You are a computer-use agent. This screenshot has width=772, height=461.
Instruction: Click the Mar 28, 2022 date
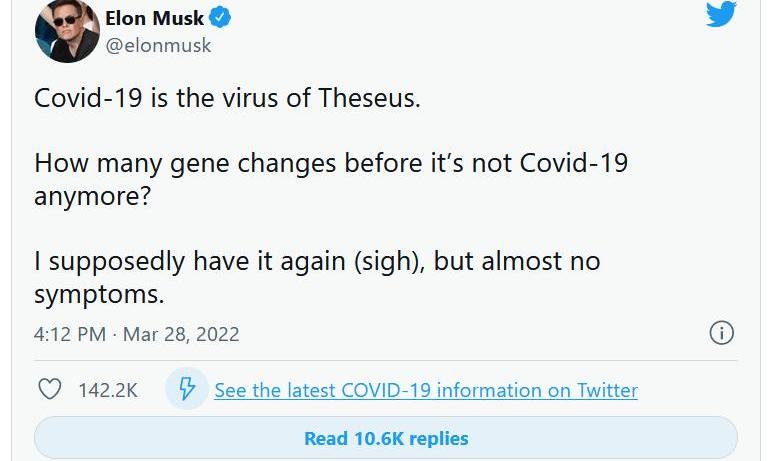[x=181, y=334]
